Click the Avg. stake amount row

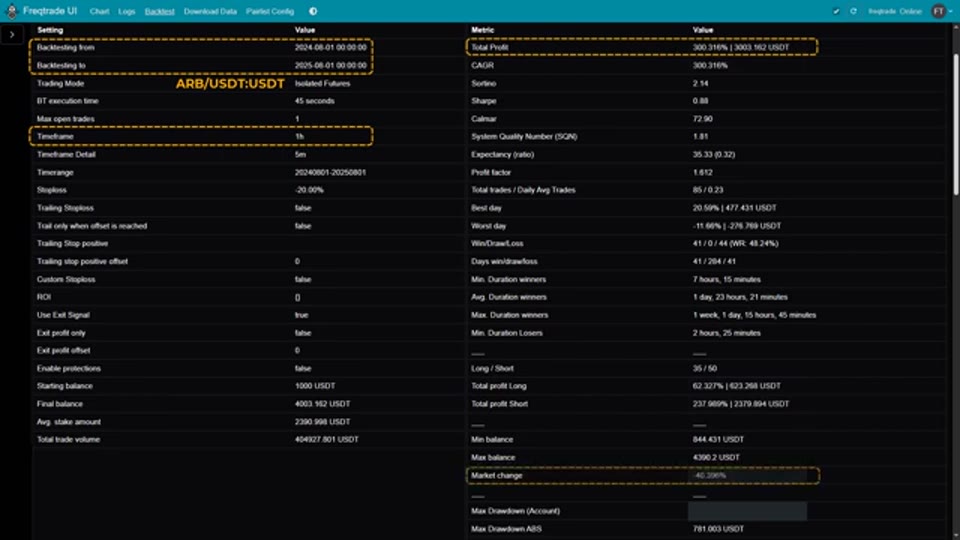point(248,422)
